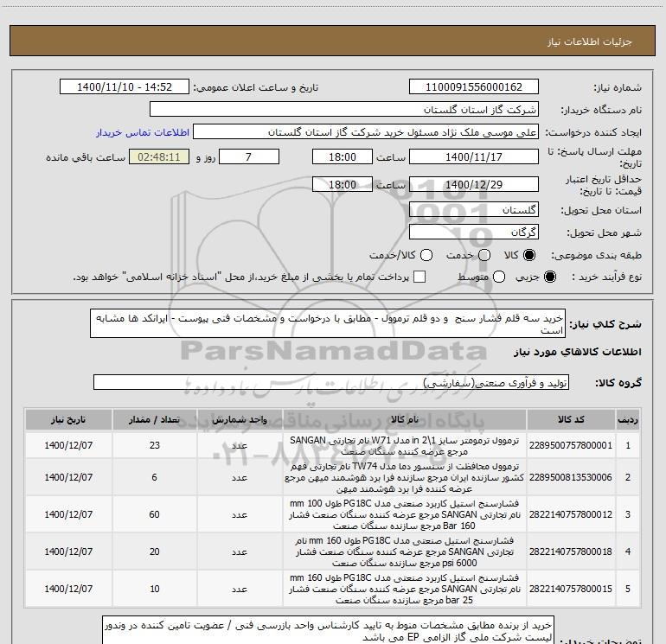
Task: Select the متوسط purchase type radio
Action: [x=499, y=277]
